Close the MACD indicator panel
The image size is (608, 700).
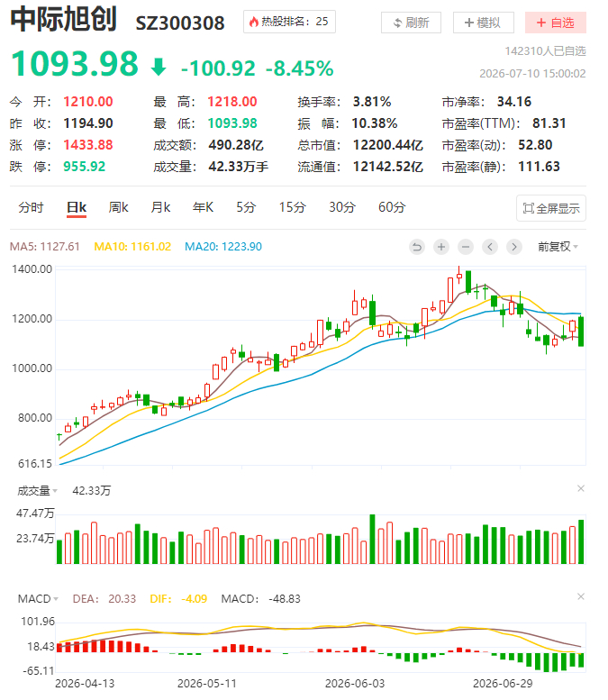point(581,596)
